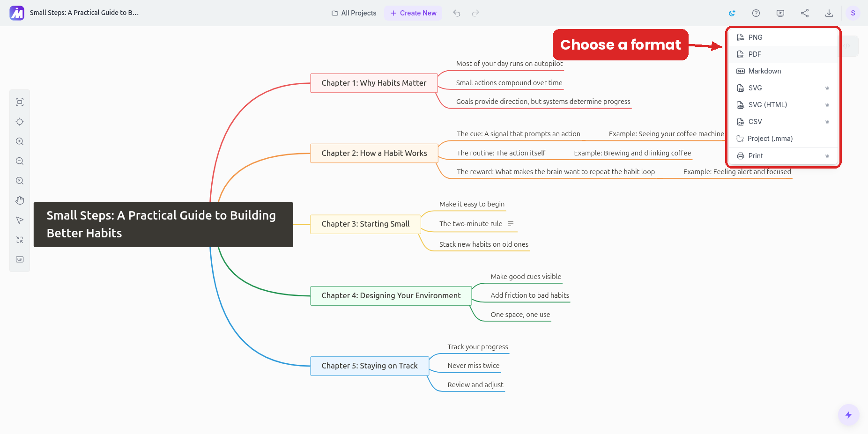Zoom in using the left toolbar
868x434 pixels.
pos(20,141)
